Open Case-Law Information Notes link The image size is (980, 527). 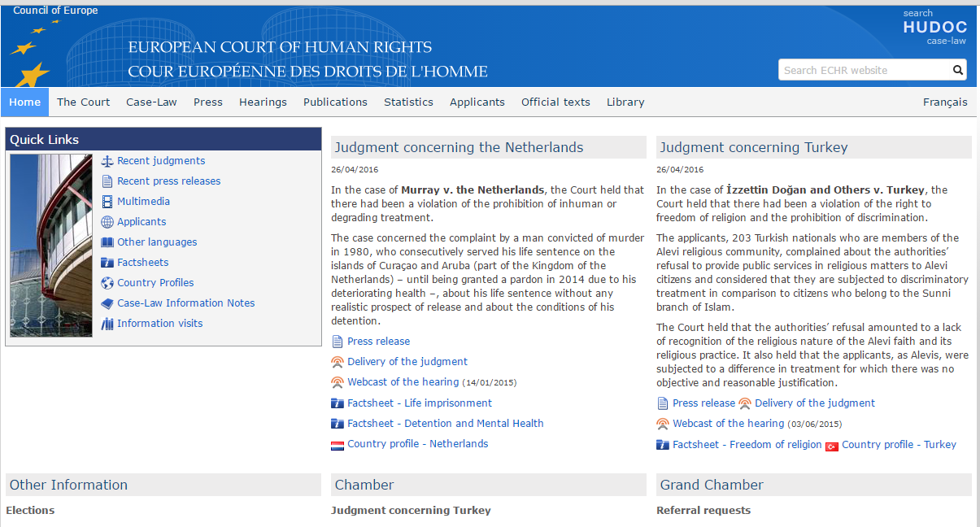186,303
